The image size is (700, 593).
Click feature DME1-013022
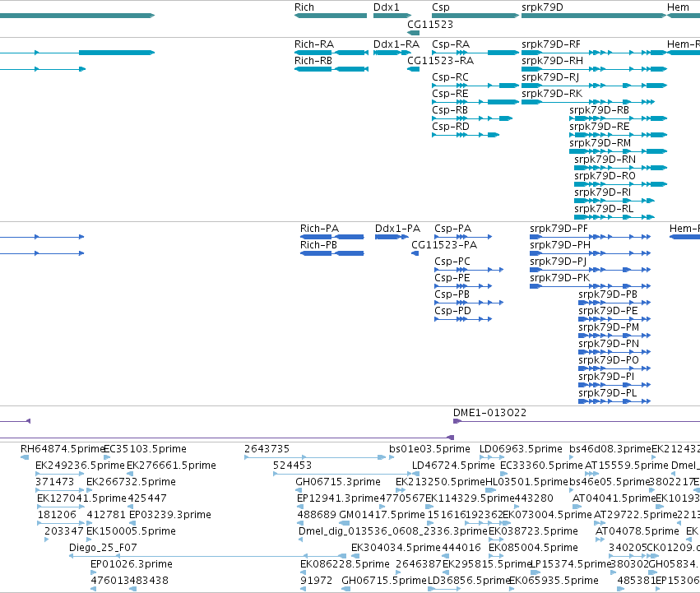click(x=489, y=413)
